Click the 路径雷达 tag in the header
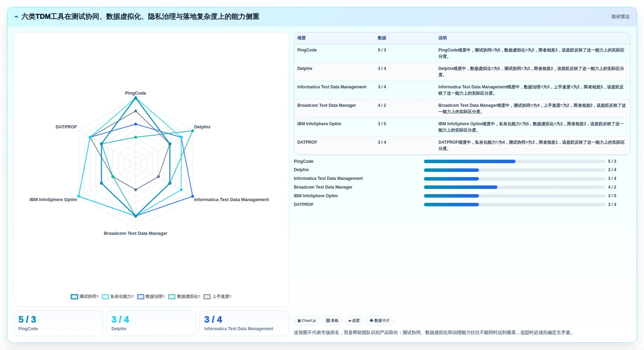The width and height of the screenshot is (644, 350). point(620,17)
